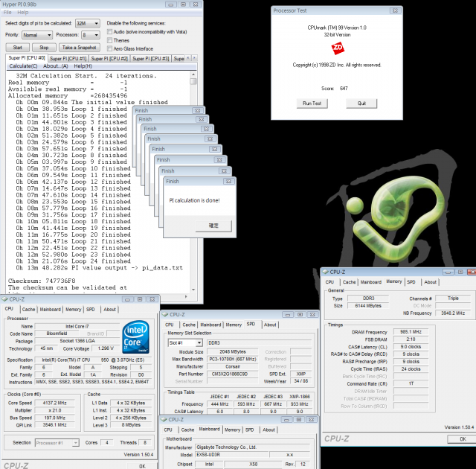The width and height of the screenshot is (476, 469).
Task: Confirm the PI calculation done dialog
Action: pos(213,226)
